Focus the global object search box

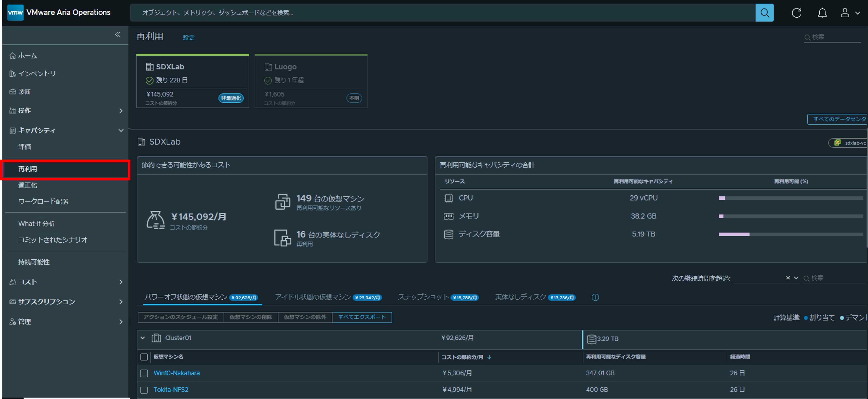click(x=443, y=13)
